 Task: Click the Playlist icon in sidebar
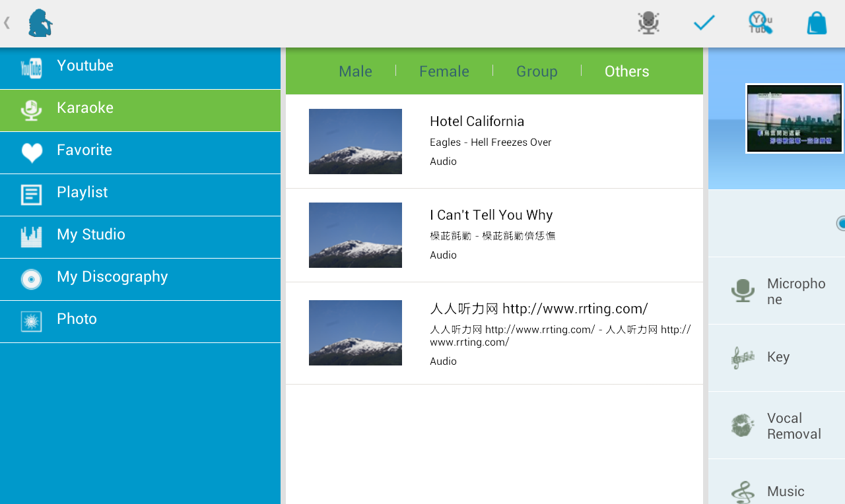point(31,195)
